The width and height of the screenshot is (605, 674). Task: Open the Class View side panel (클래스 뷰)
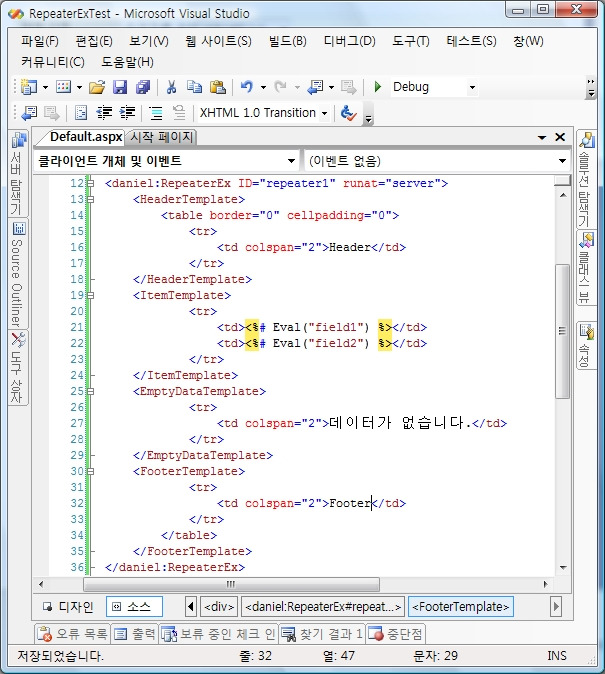click(x=586, y=268)
